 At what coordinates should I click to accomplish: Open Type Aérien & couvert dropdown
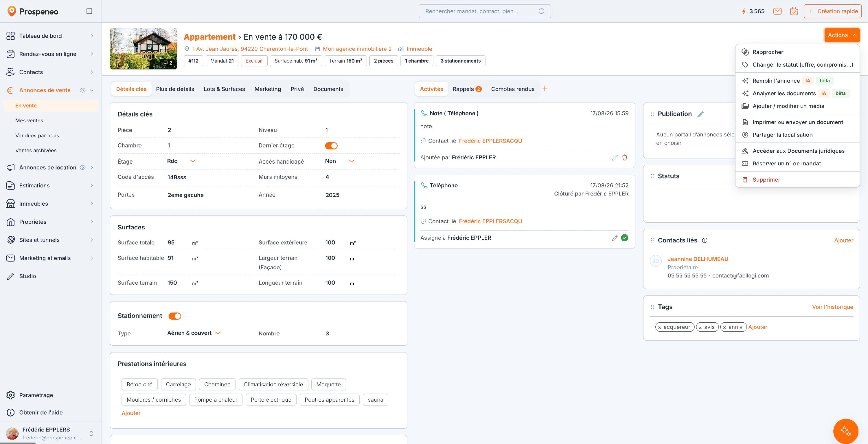194,333
